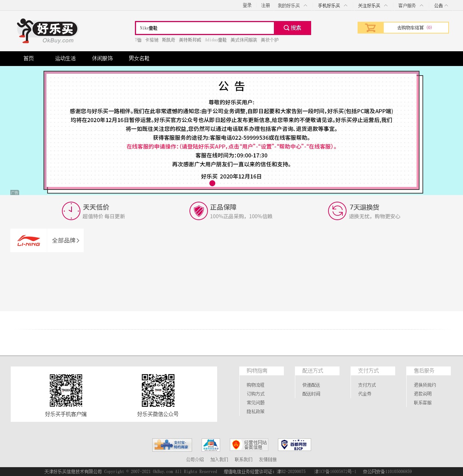Expand the 手机好乐买 dropdown
This screenshot has height=476, width=463.
click(x=333, y=6)
